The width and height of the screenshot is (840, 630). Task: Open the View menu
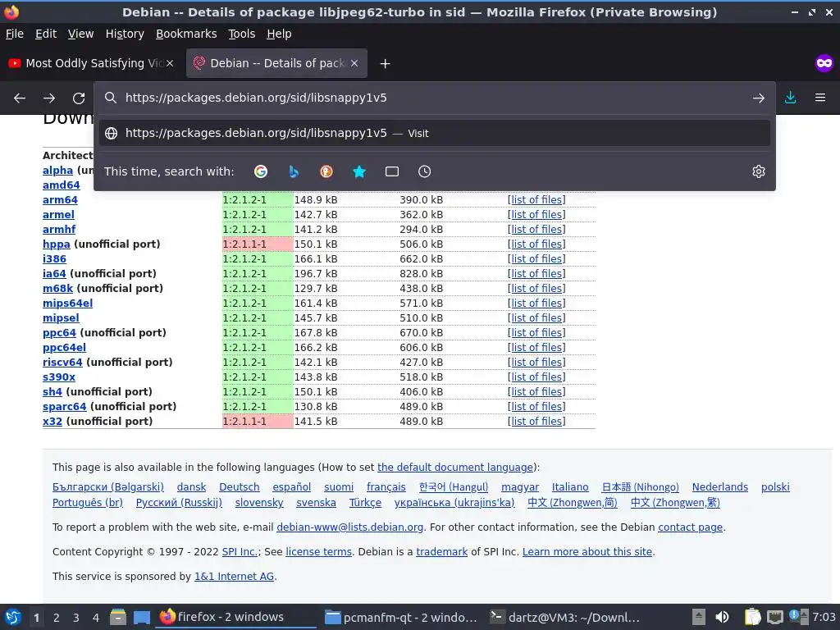pos(81,34)
